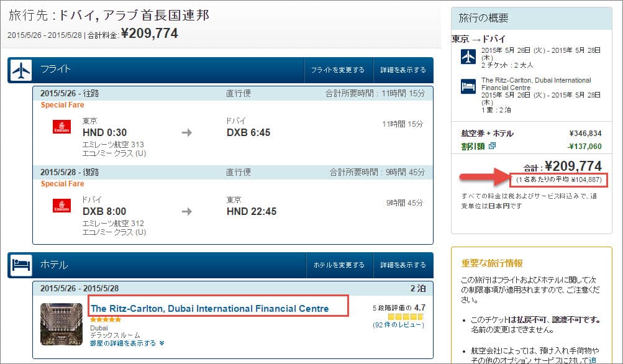Click the ¥209,774 total in the page header

(150, 33)
